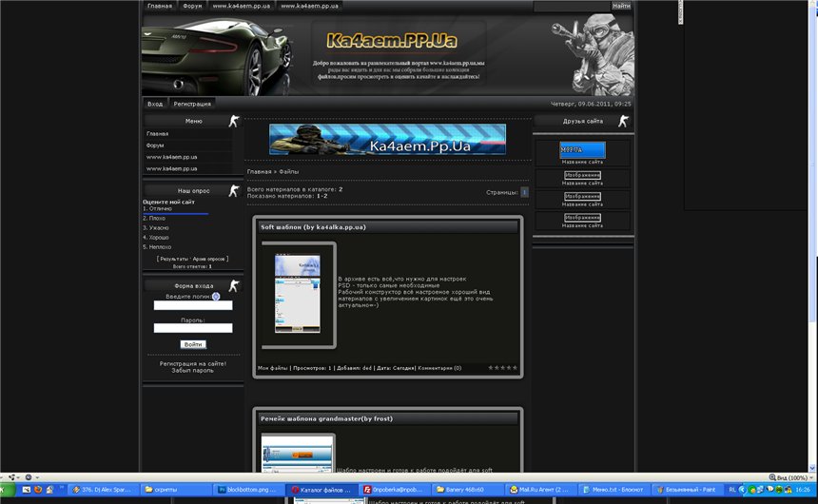This screenshot has height=504, width=818.
Task: Focus the site search field beside Найти
Action: (572, 6)
